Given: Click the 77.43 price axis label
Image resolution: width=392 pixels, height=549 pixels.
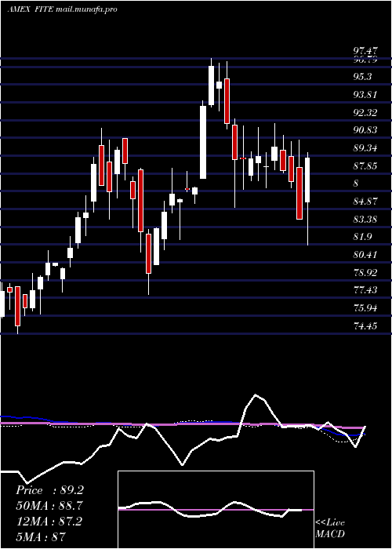Looking at the screenshot, I should click(x=365, y=290).
